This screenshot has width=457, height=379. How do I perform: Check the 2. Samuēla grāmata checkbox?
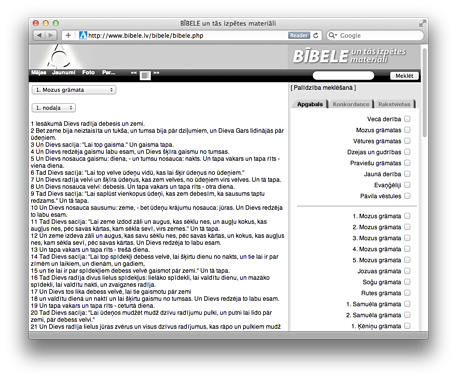point(407,315)
